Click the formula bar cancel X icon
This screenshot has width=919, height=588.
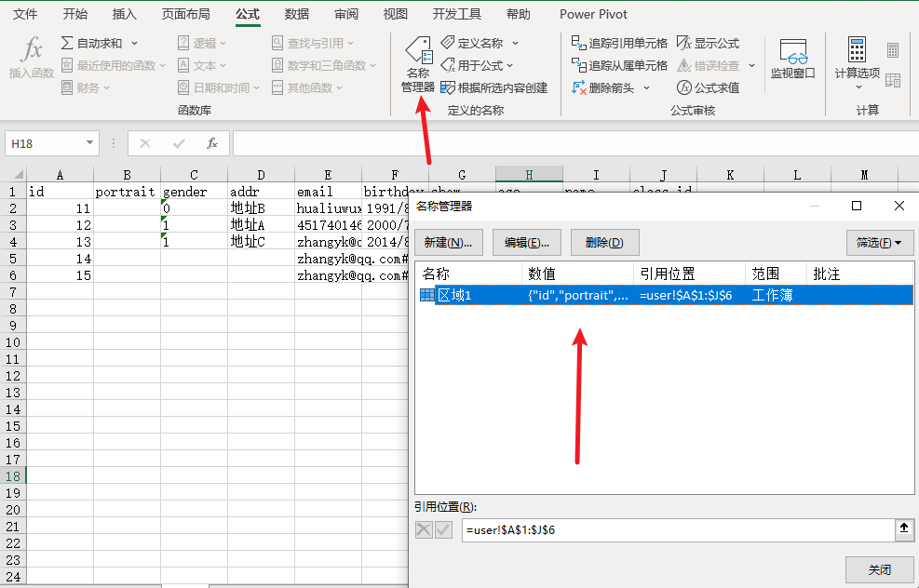[145, 143]
